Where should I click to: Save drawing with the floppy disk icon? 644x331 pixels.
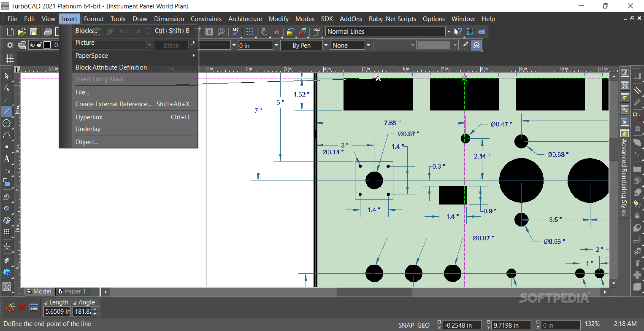(34, 32)
